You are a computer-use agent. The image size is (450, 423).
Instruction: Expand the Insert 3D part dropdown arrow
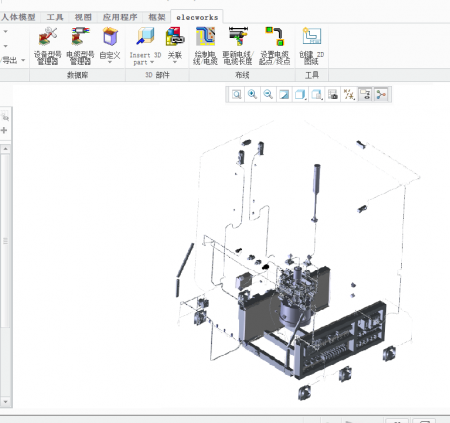click(152, 62)
